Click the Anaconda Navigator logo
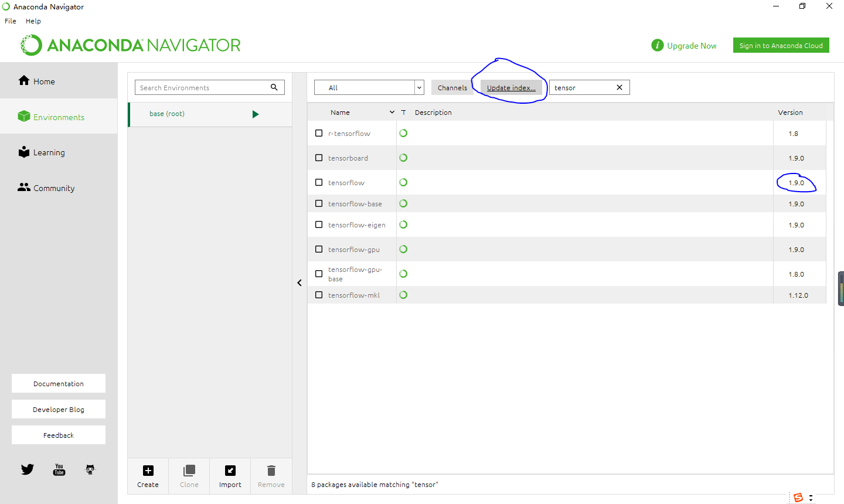This screenshot has width=844, height=504. tap(131, 45)
